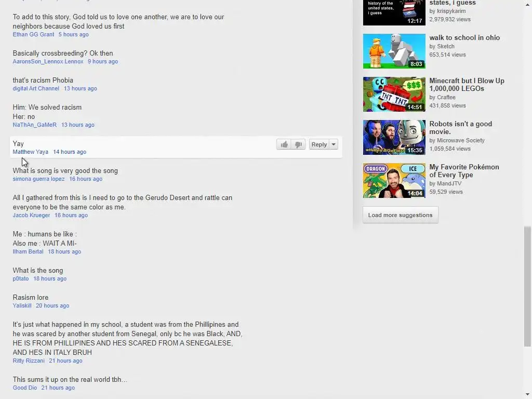This screenshot has width=532, height=399.
Task: Like the 'Yay' comment with thumbs up
Action: pyautogui.click(x=284, y=144)
